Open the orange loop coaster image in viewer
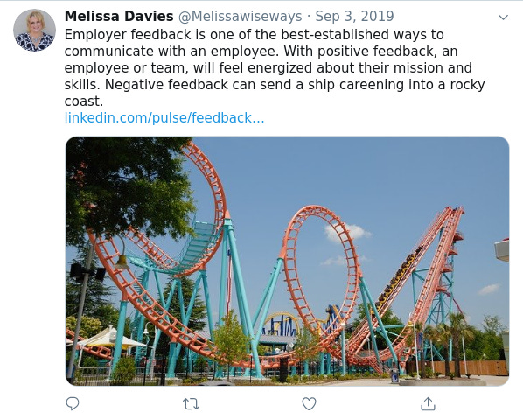523x420 pixels. [287, 262]
